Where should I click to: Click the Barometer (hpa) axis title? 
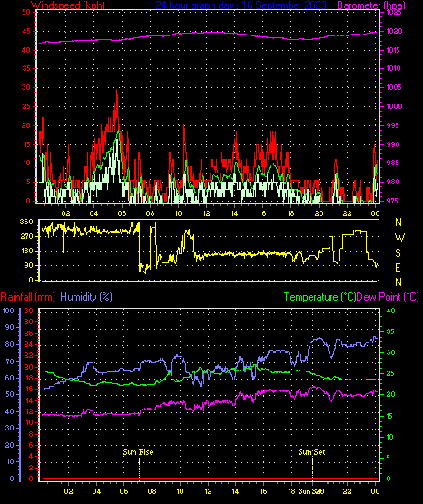pyautogui.click(x=371, y=5)
